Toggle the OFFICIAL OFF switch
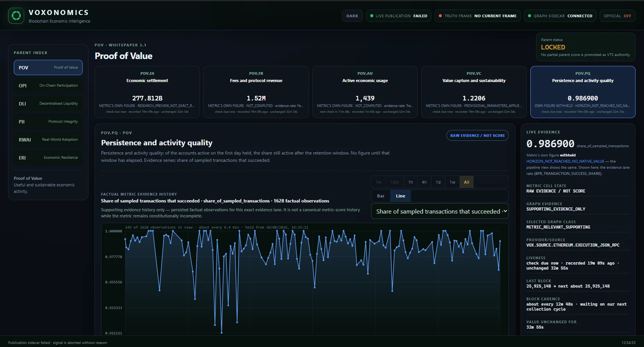 (x=617, y=16)
